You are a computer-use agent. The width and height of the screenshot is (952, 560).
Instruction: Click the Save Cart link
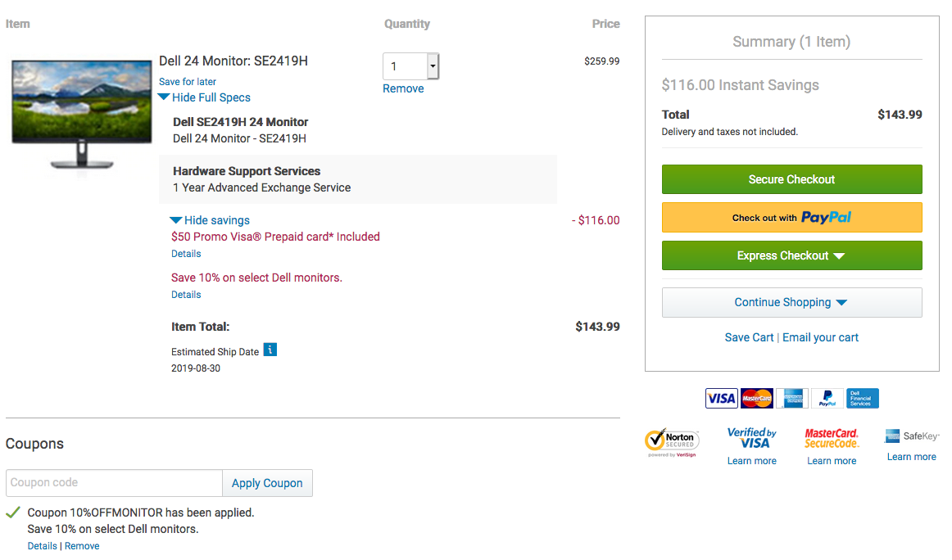coord(749,337)
